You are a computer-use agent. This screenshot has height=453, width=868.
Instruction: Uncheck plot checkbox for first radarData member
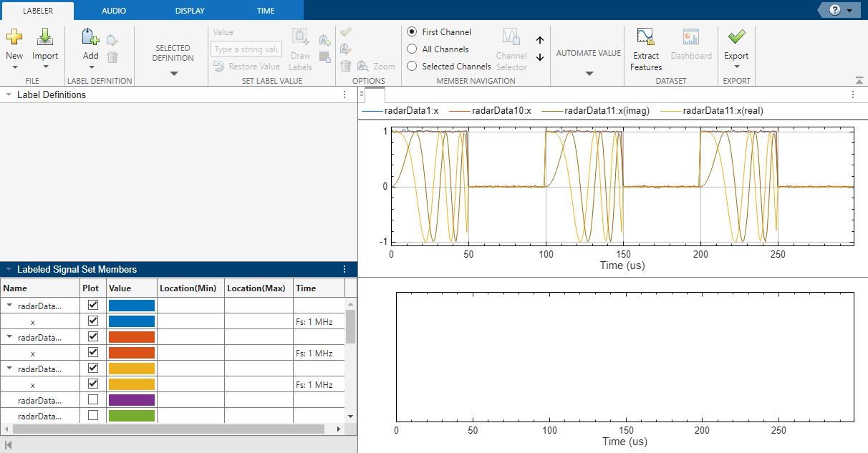[x=93, y=305]
